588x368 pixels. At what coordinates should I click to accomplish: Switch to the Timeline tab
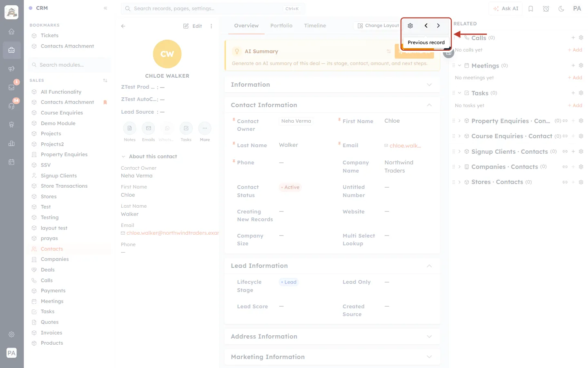click(315, 26)
